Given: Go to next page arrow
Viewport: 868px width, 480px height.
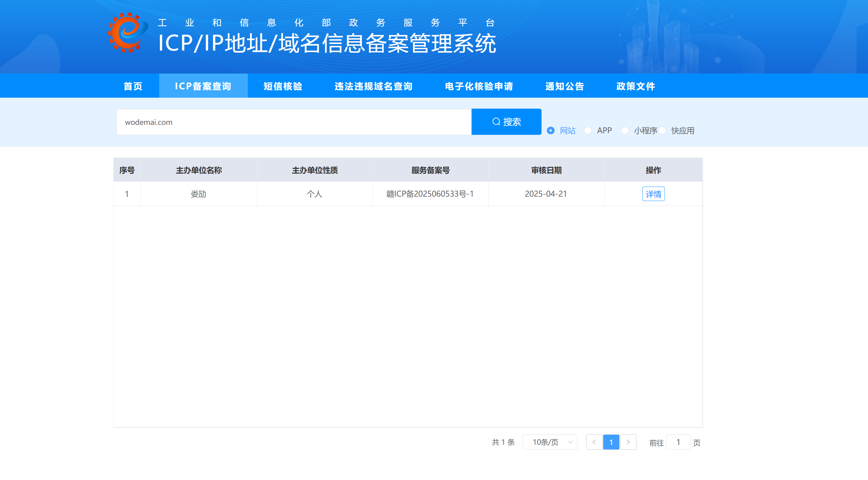Looking at the screenshot, I should (628, 442).
